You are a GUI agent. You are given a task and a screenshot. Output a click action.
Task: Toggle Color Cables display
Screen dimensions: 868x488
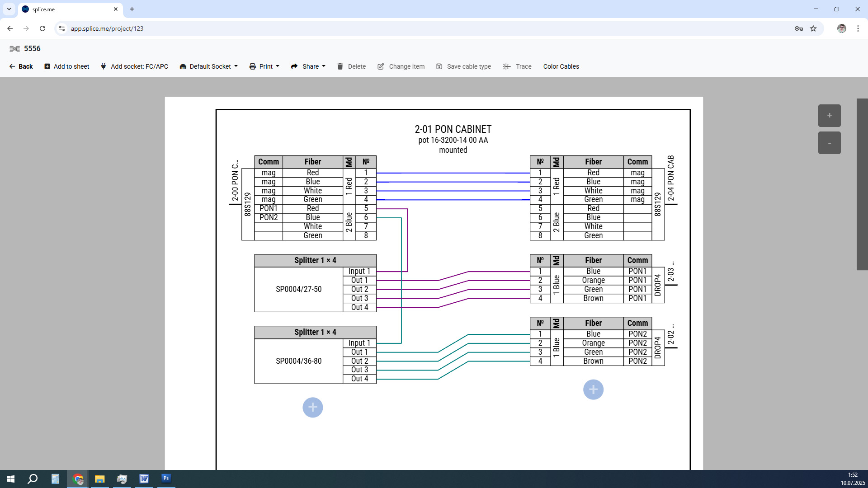click(x=561, y=66)
